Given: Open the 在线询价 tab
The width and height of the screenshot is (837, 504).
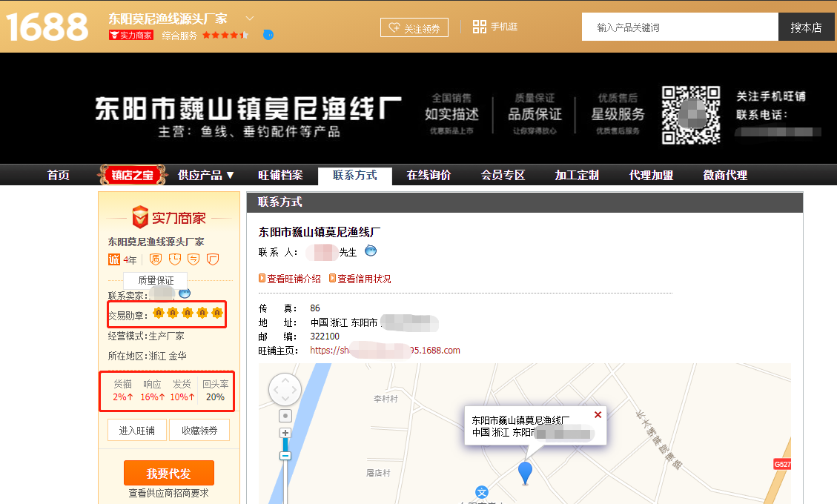Looking at the screenshot, I should click(429, 175).
